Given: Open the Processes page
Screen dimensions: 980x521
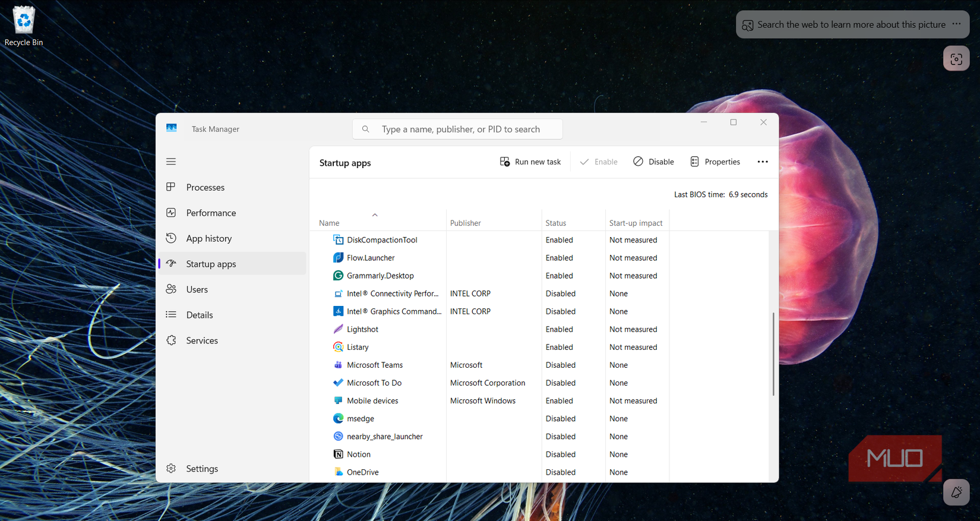Looking at the screenshot, I should coord(232,187).
